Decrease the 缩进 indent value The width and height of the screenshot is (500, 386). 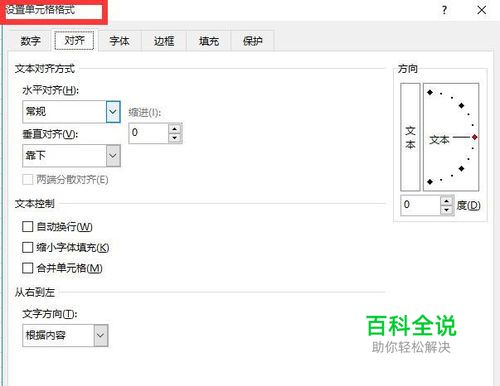pyautogui.click(x=175, y=138)
